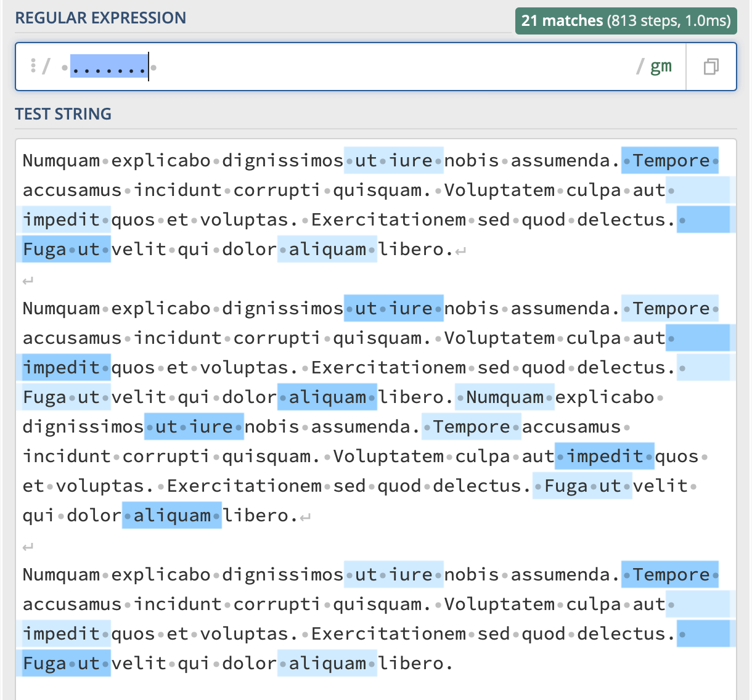Click inside the regular expression input field
752x700 pixels.
click(394, 67)
